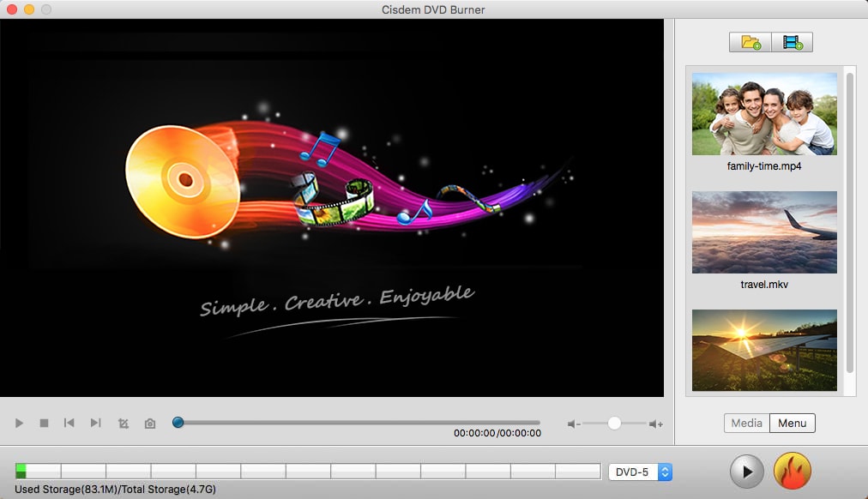868x499 pixels.
Task: Skip to next video
Action: pos(96,424)
